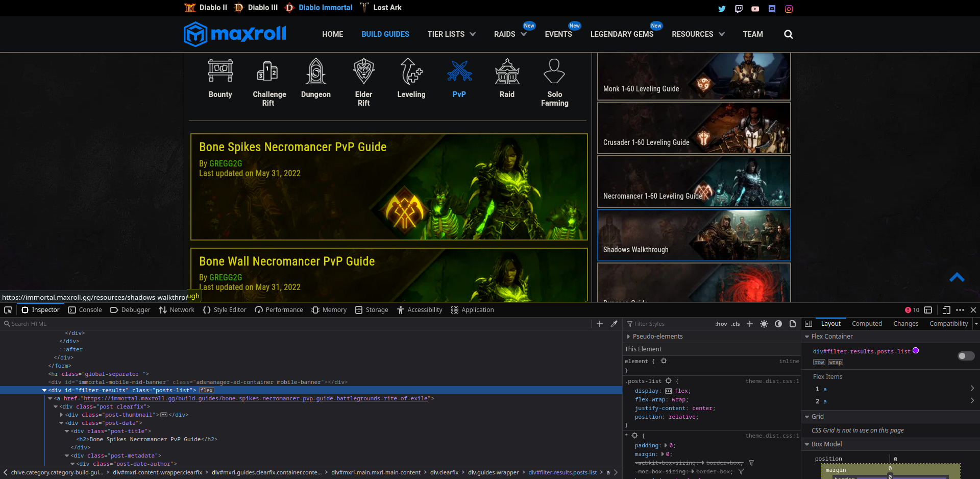Click the scroll-to-top arrow
The image size is (980, 479).
(957, 277)
